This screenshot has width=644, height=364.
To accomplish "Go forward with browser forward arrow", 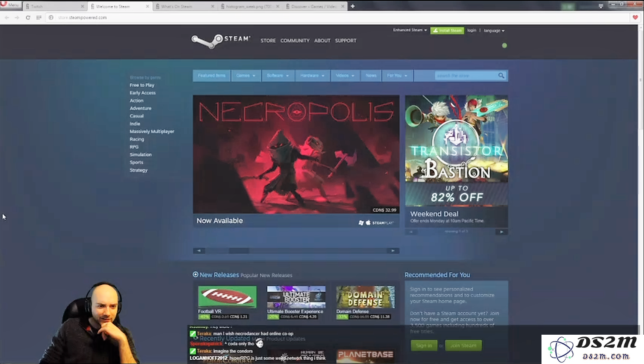I will click(17, 18).
